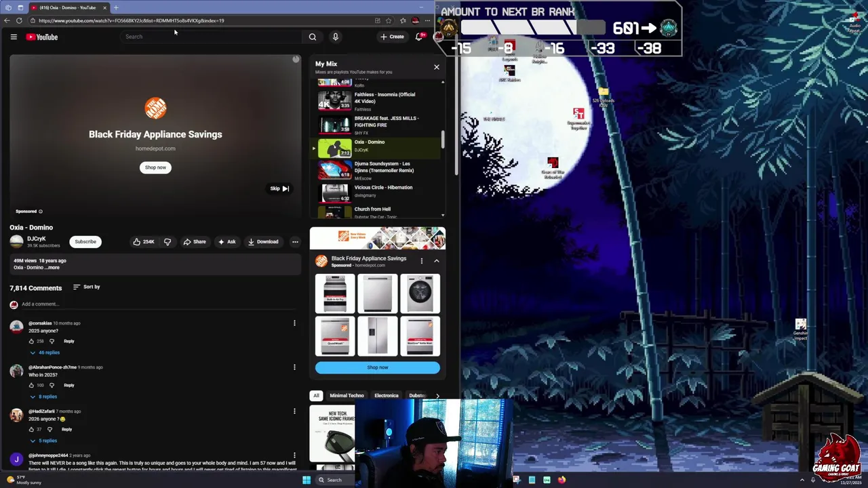Click the My Mix playlist scrollbar
The image size is (868, 488).
point(443,140)
